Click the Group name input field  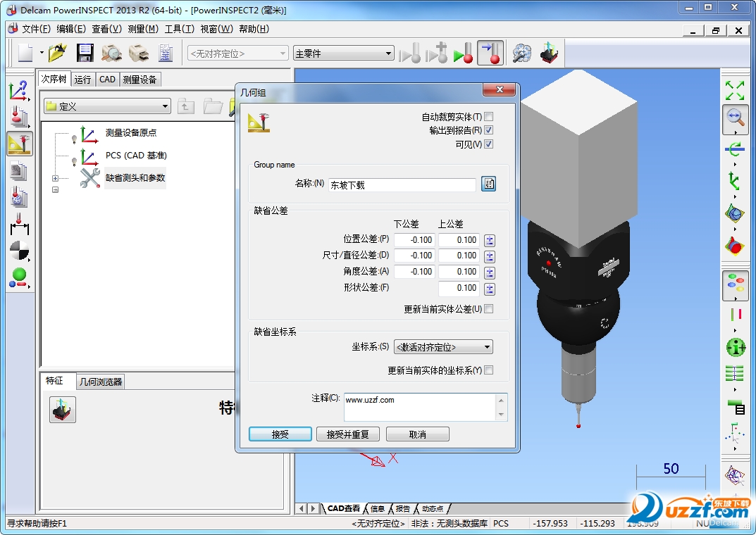tap(402, 185)
